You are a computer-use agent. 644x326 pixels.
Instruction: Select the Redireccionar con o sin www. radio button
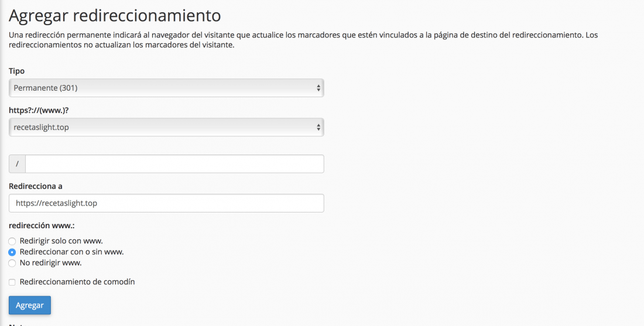coord(12,252)
